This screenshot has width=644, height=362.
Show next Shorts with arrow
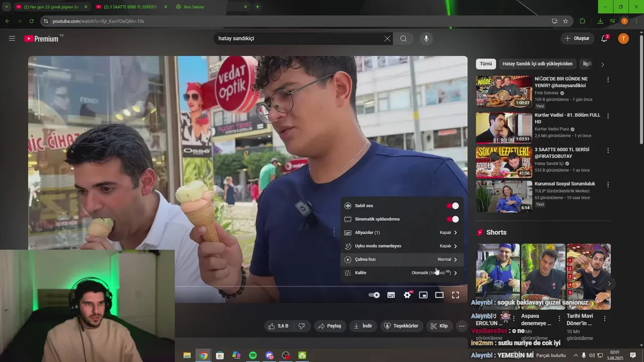(x=609, y=284)
